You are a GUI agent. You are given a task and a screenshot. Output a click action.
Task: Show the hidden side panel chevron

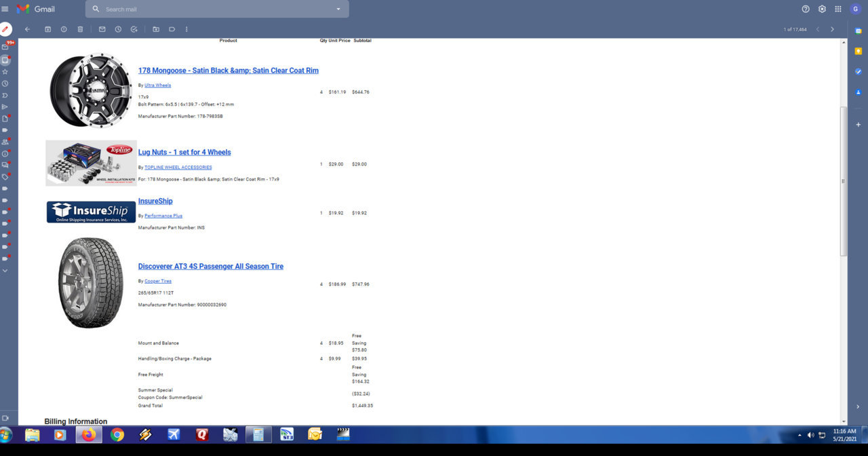pos(858,406)
